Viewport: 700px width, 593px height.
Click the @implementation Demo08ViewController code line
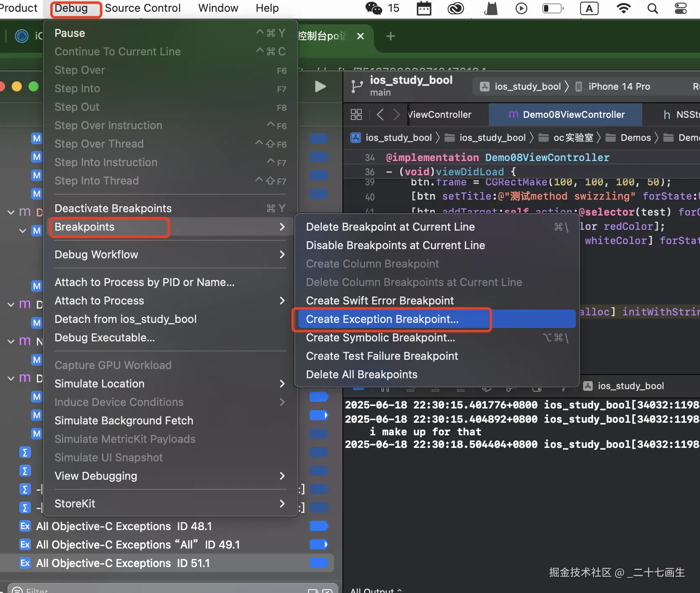click(x=498, y=158)
